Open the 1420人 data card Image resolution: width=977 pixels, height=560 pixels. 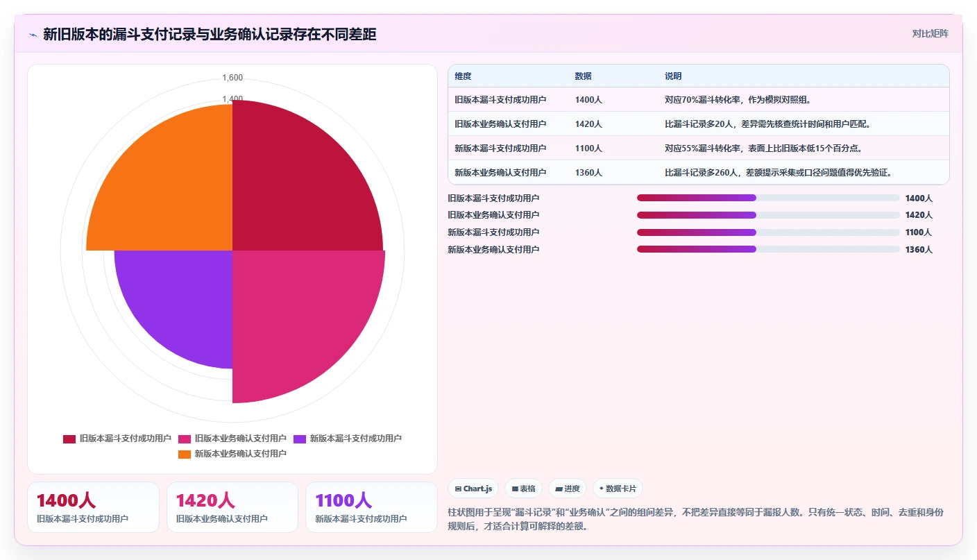tap(232, 507)
